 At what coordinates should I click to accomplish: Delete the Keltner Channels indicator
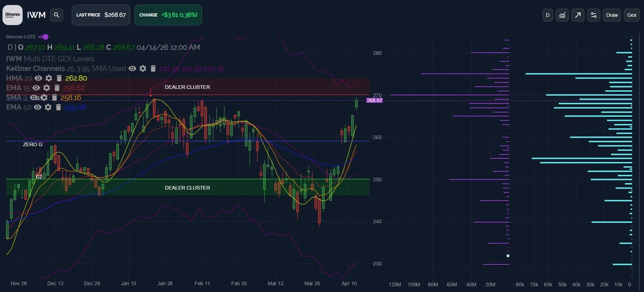coord(153,68)
